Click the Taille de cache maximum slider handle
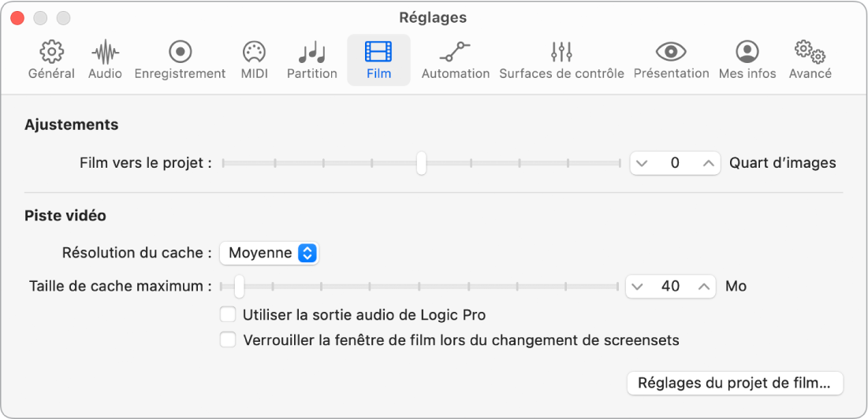This screenshot has height=419, width=868. click(239, 286)
